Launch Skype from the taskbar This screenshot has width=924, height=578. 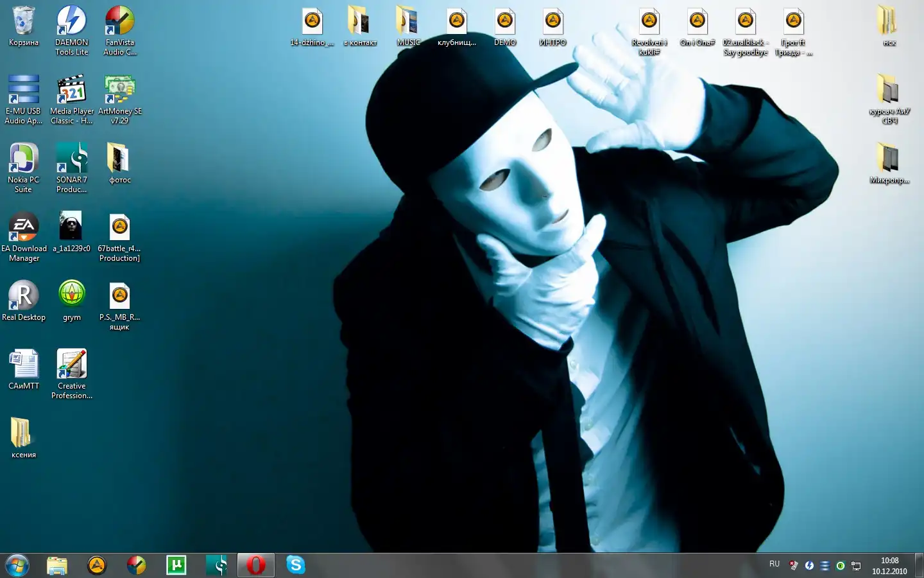295,565
